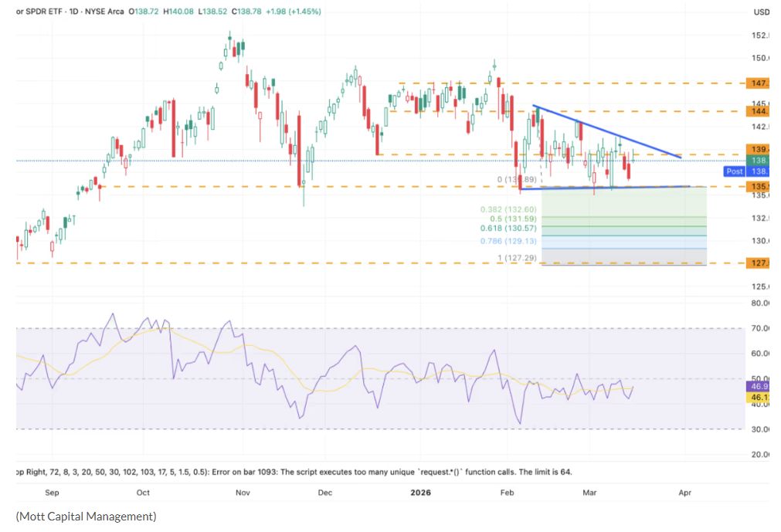Click the green current price tag
781x532 pixels.
tap(758, 160)
